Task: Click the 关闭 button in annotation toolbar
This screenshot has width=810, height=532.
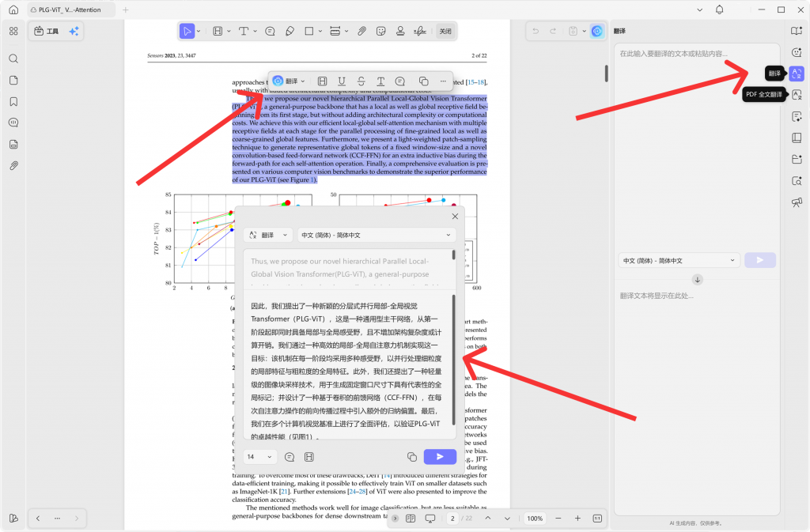Action: pyautogui.click(x=445, y=32)
